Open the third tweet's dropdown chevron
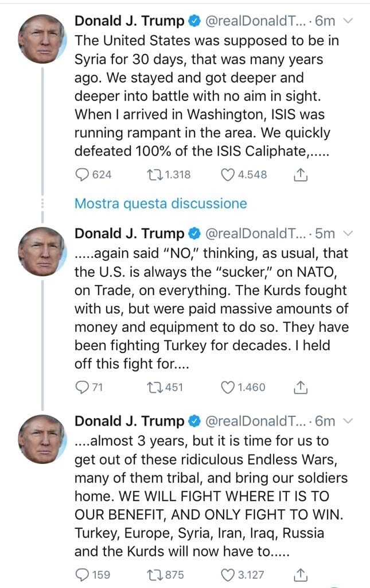This screenshot has height=588, width=370. 348,421
